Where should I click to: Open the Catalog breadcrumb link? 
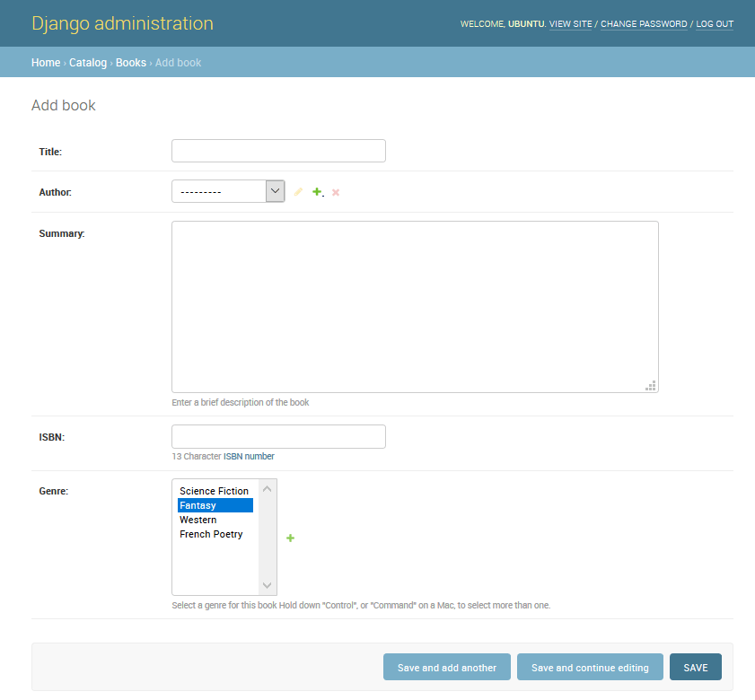(x=87, y=63)
